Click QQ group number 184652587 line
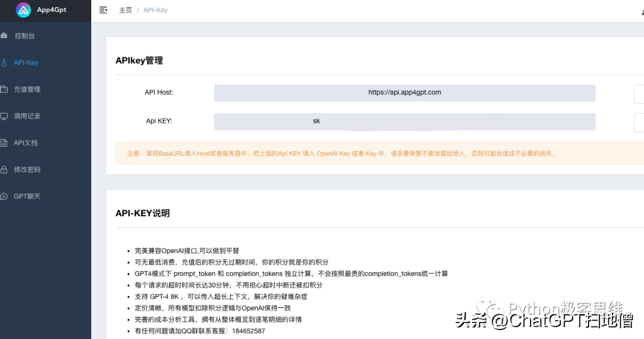Screen dimensions: 644x339 pos(200,331)
